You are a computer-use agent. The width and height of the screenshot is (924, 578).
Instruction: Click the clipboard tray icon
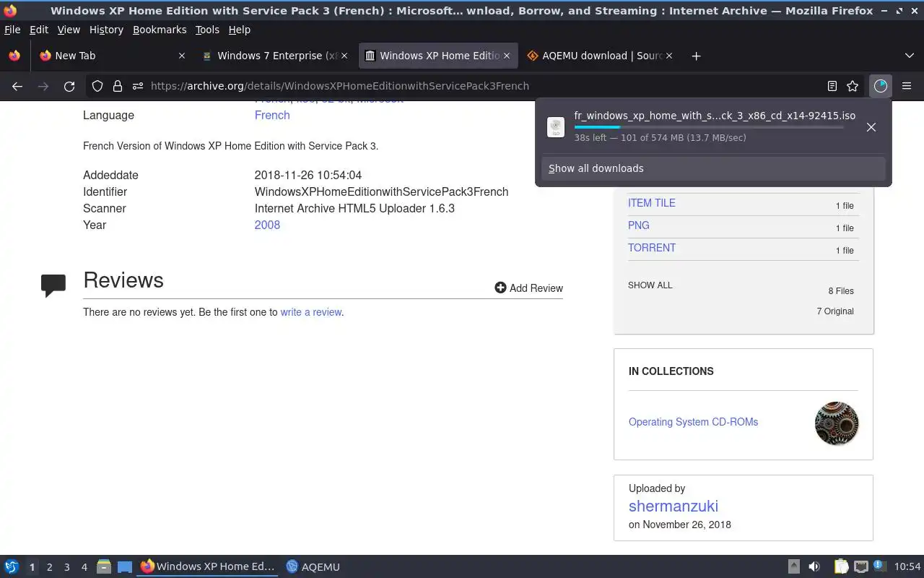point(841,567)
